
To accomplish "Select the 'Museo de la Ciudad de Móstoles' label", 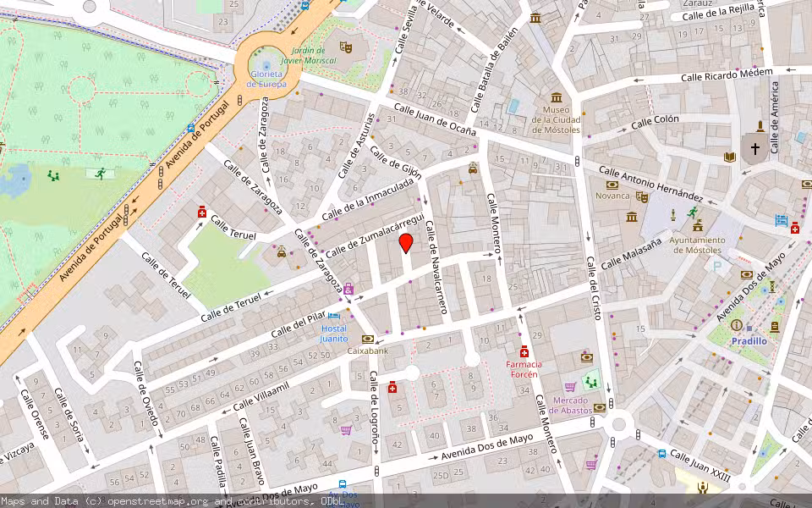I will (x=557, y=119).
